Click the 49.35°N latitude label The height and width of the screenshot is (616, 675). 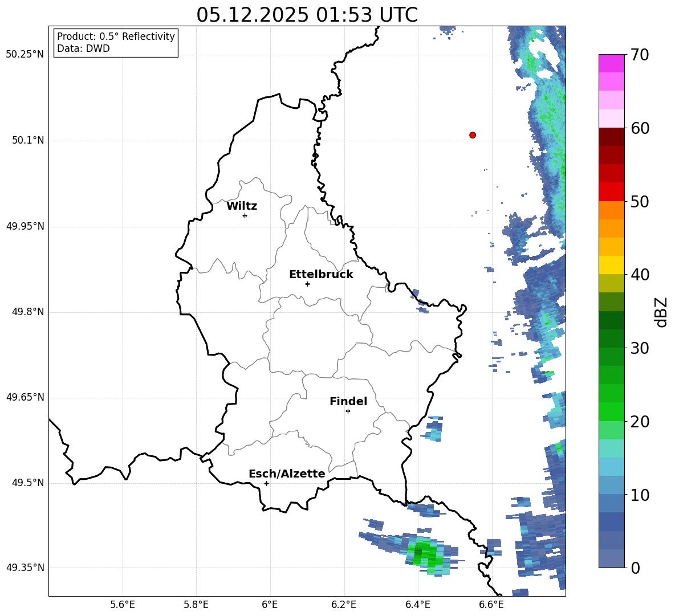tap(25, 568)
